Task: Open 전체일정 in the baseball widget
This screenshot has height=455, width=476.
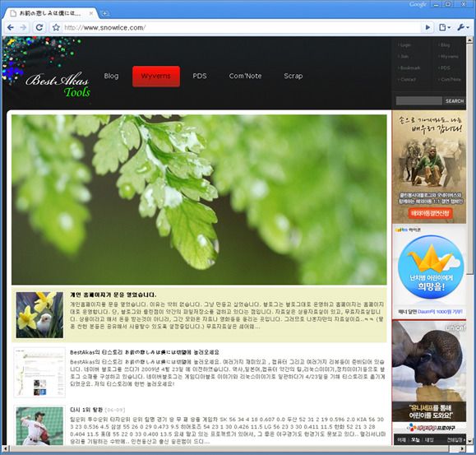Action: pyautogui.click(x=455, y=439)
